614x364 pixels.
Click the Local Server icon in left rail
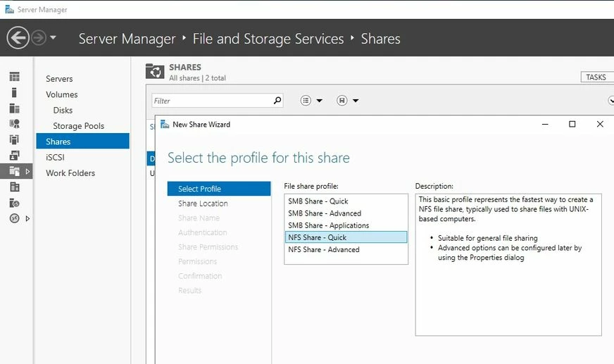pyautogui.click(x=15, y=92)
